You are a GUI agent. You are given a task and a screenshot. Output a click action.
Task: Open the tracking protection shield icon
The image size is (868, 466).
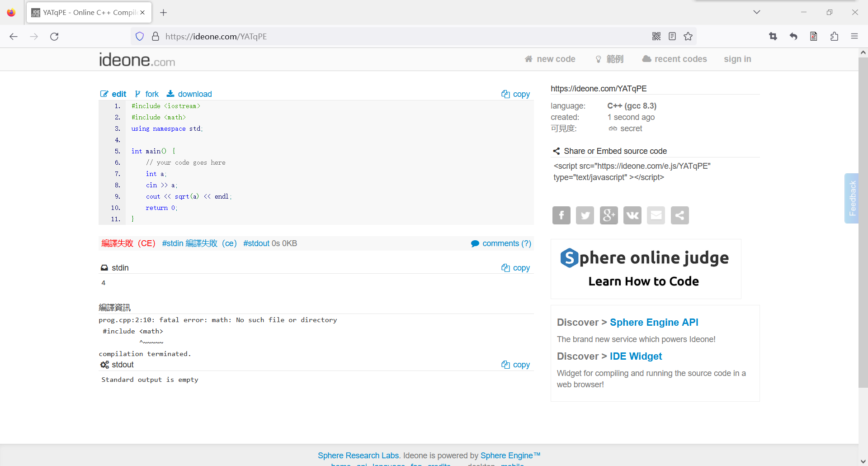[x=140, y=37]
